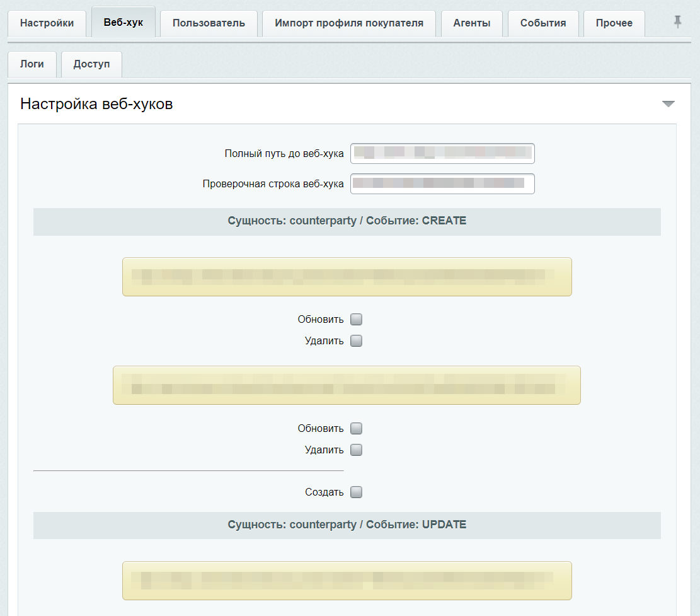Switch to the Доступ sub-tab
This screenshot has height=616, width=700.
coord(91,64)
